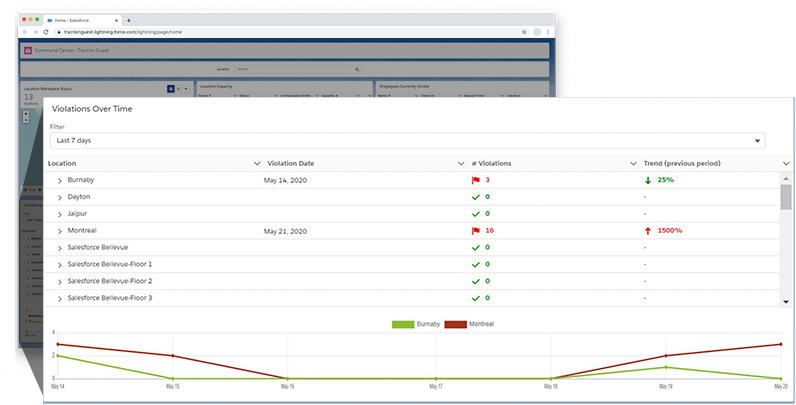Click the Location search field in Command Center
The height and width of the screenshot is (405, 796).
pyautogui.click(x=298, y=69)
